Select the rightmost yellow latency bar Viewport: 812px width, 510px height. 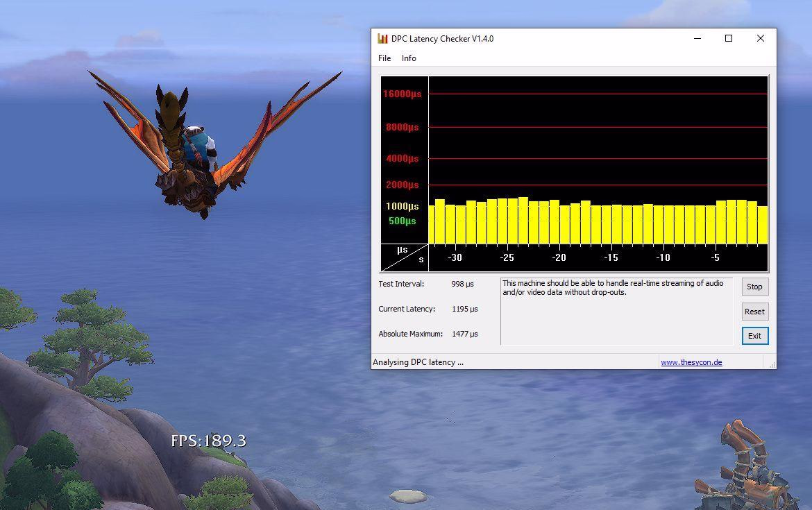[762, 225]
